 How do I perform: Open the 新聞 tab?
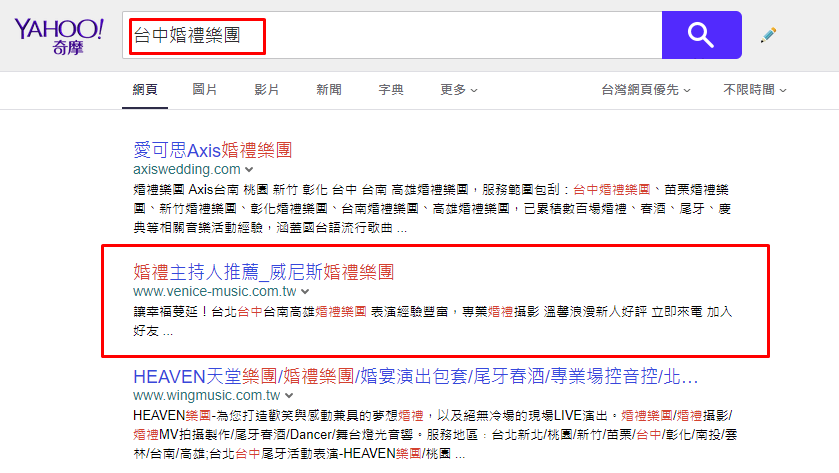(329, 89)
